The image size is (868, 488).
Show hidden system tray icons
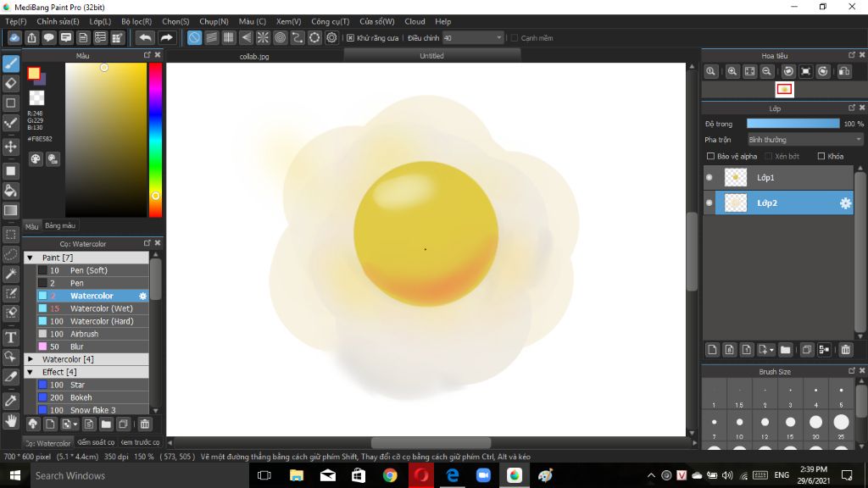651,475
